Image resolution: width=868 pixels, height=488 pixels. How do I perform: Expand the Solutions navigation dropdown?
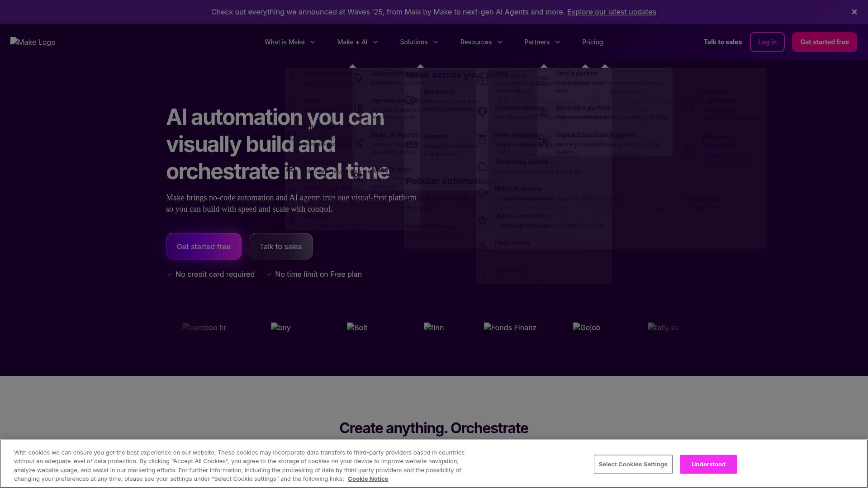coord(419,42)
